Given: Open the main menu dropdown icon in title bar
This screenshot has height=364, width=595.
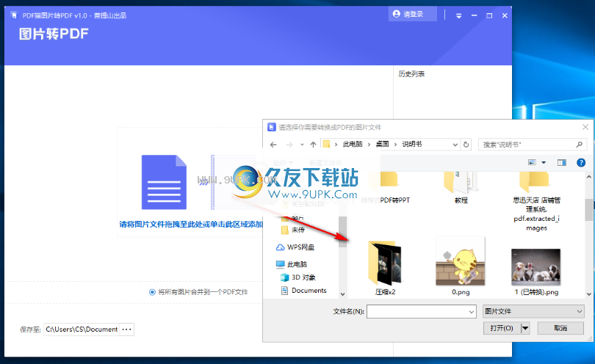Looking at the screenshot, I should [458, 15].
